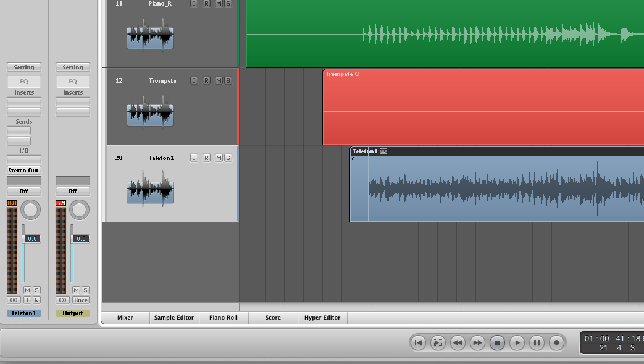Image resolution: width=644 pixels, height=364 pixels.
Task: Open the Hyper Editor tab
Action: coord(322,318)
